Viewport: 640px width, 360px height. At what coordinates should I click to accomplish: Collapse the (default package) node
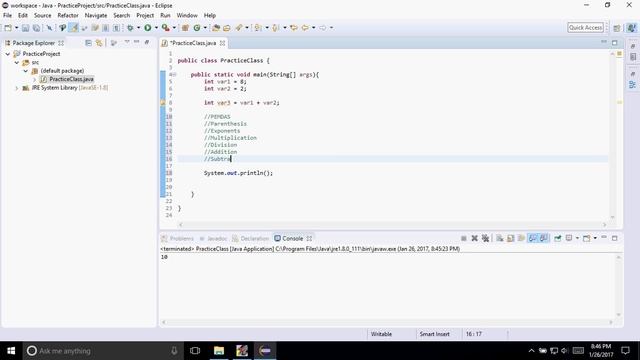26,71
